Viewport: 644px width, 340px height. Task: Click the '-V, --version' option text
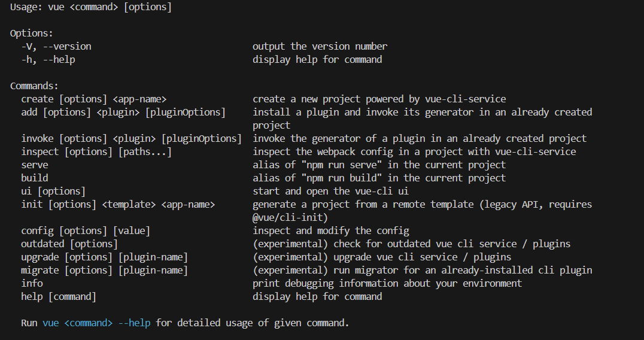pos(56,47)
